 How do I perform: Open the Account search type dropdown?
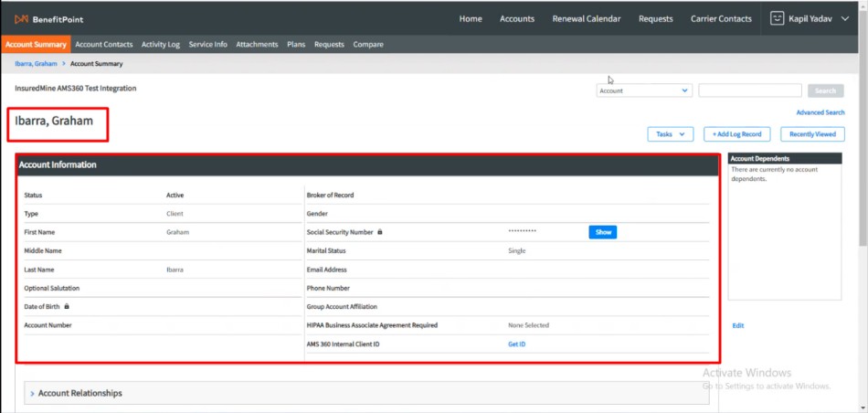pyautogui.click(x=644, y=90)
